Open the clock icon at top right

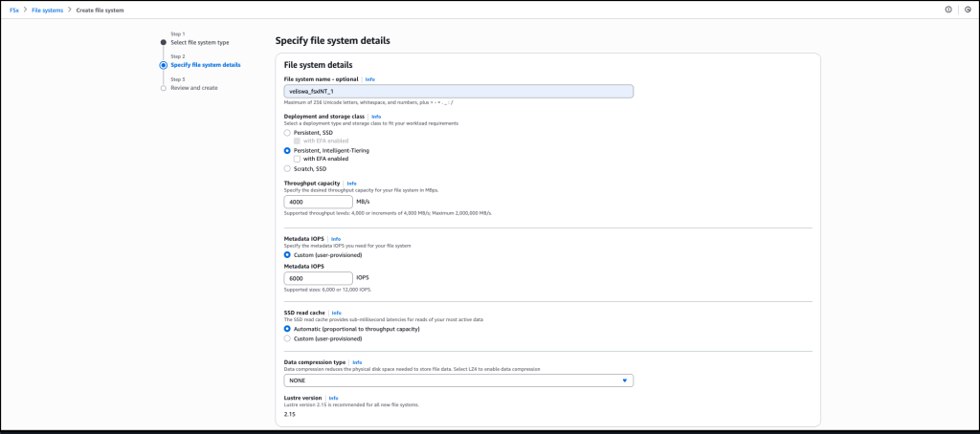[968, 10]
